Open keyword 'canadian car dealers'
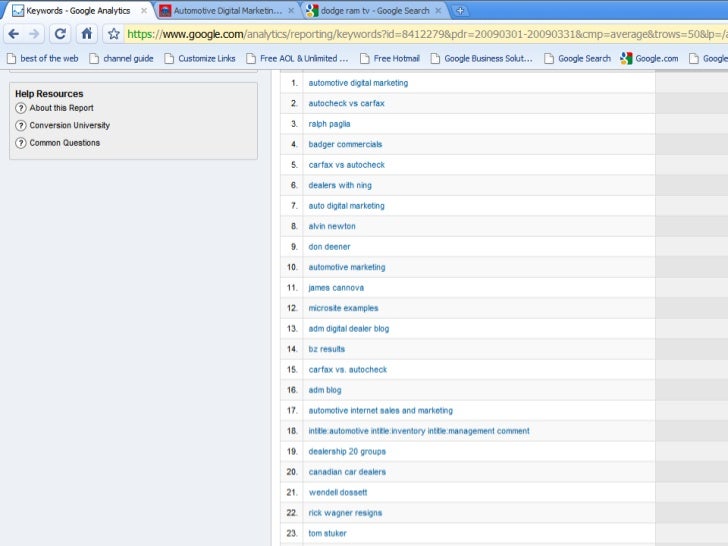728x546 pixels. pos(347,472)
